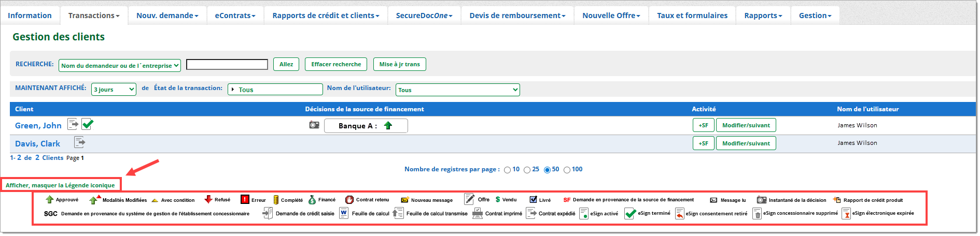This screenshot has width=980, height=236.
Task: Open the Transactions menu tab
Action: 94,16
